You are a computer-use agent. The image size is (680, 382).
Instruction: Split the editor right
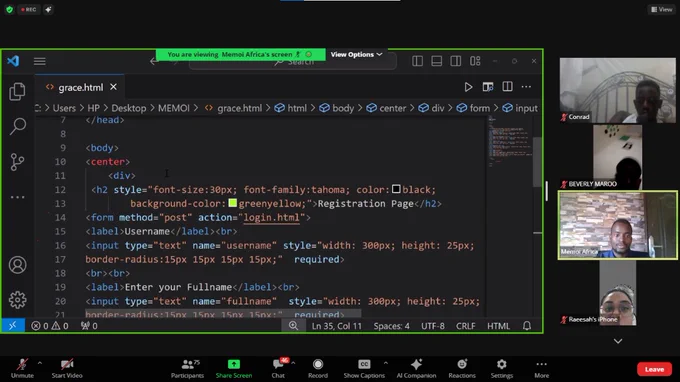click(507, 87)
